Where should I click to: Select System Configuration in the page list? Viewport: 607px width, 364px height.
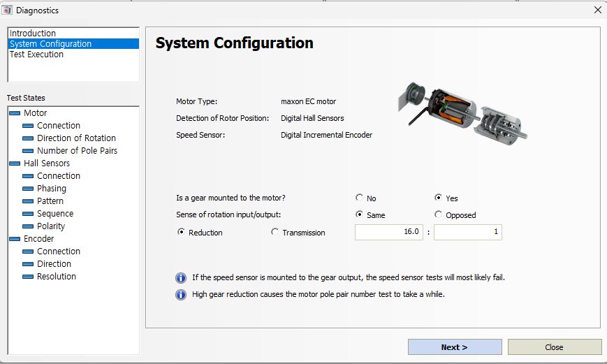(x=73, y=44)
